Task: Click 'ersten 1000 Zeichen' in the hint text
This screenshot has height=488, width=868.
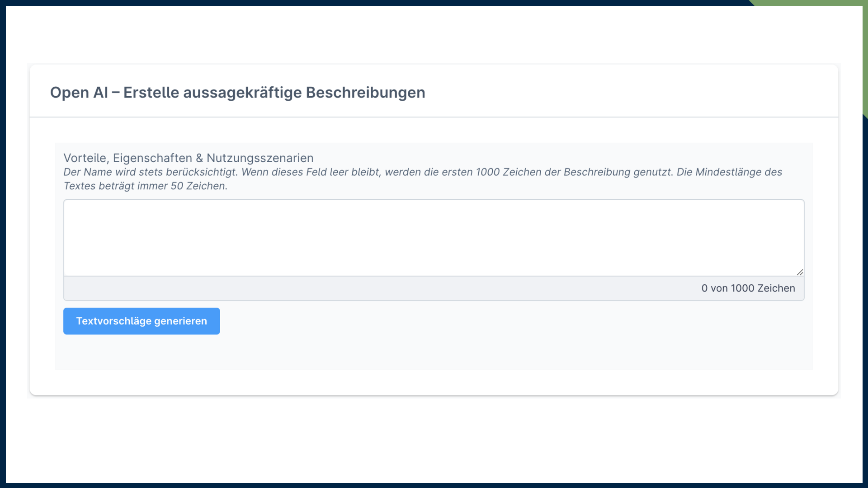Action: point(491,172)
